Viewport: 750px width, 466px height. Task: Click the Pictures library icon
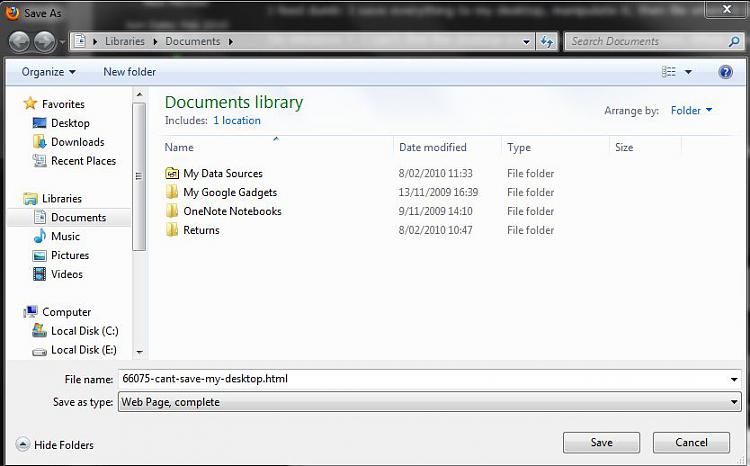click(x=39, y=255)
